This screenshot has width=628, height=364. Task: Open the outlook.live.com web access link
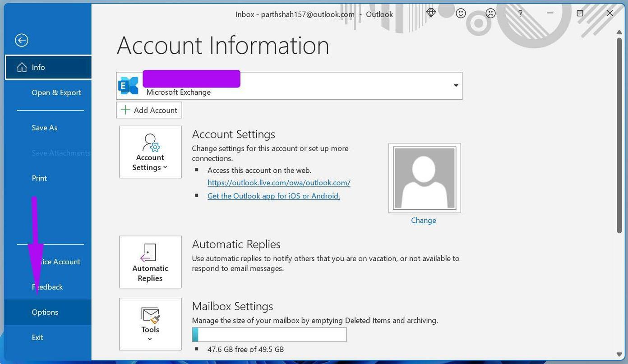(279, 183)
